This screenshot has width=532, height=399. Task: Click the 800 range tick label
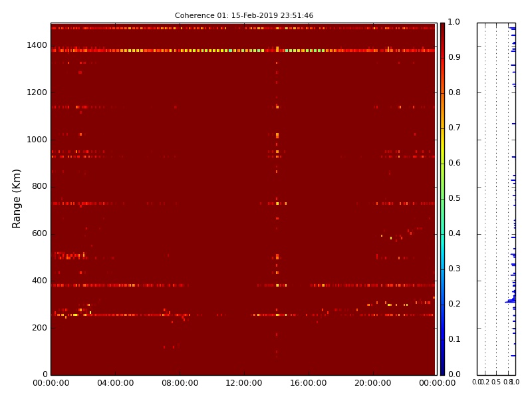coord(39,186)
